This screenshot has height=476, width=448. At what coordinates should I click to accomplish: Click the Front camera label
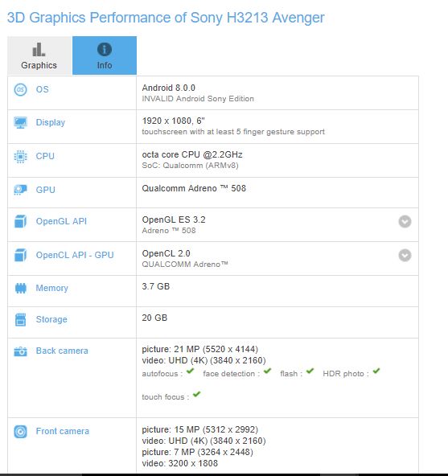coord(63,431)
